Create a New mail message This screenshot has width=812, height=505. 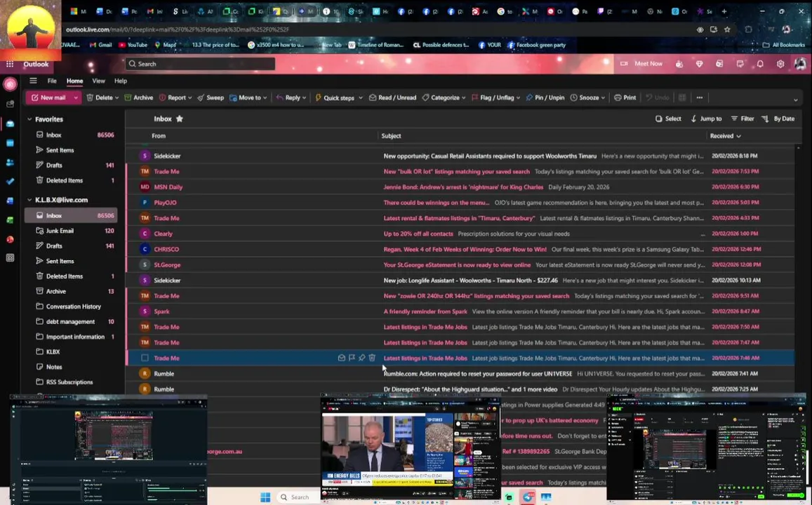tap(48, 97)
